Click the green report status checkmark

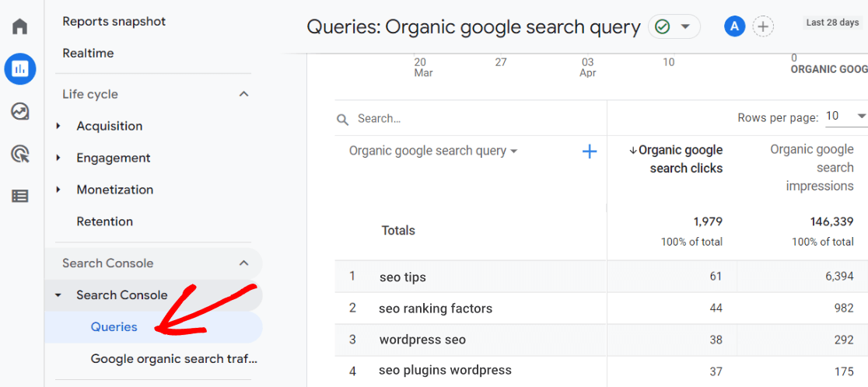[x=663, y=27]
